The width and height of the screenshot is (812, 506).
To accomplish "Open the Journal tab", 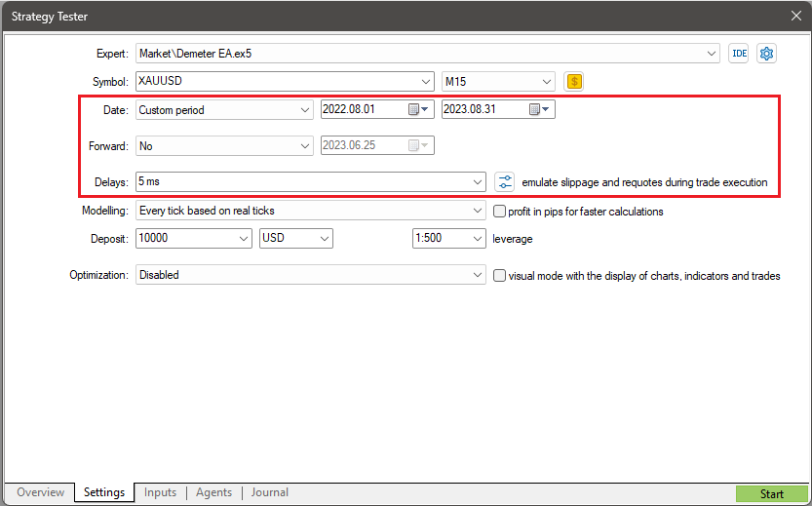I will 270,492.
